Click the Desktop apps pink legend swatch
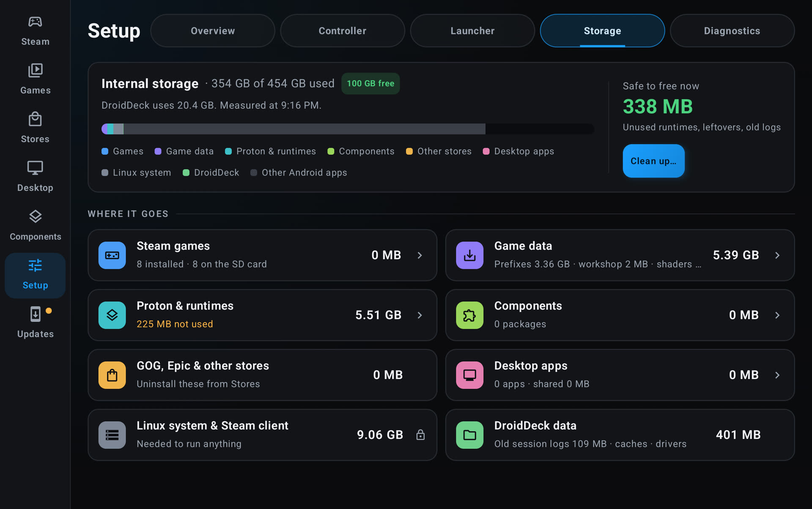 pos(486,151)
